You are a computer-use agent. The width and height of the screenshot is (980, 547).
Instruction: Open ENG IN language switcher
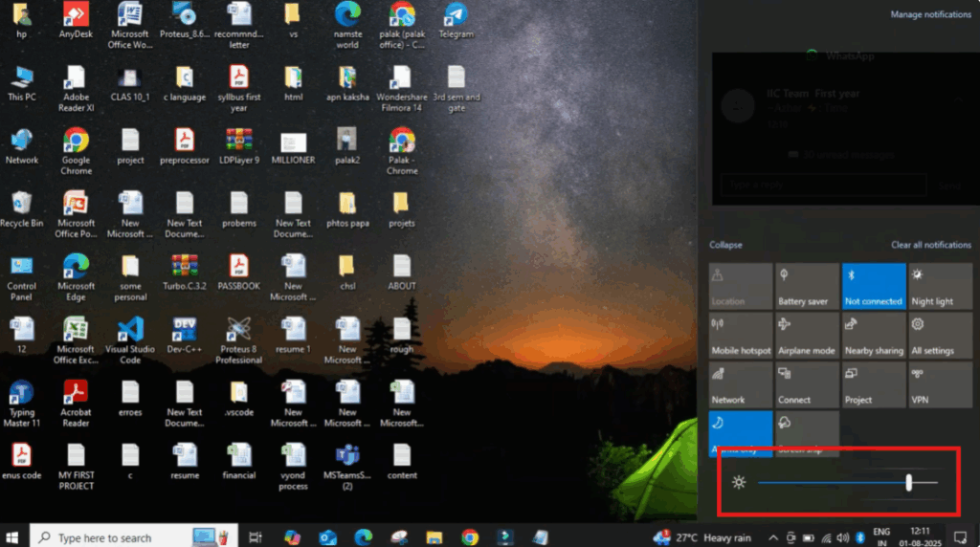pos(881,537)
